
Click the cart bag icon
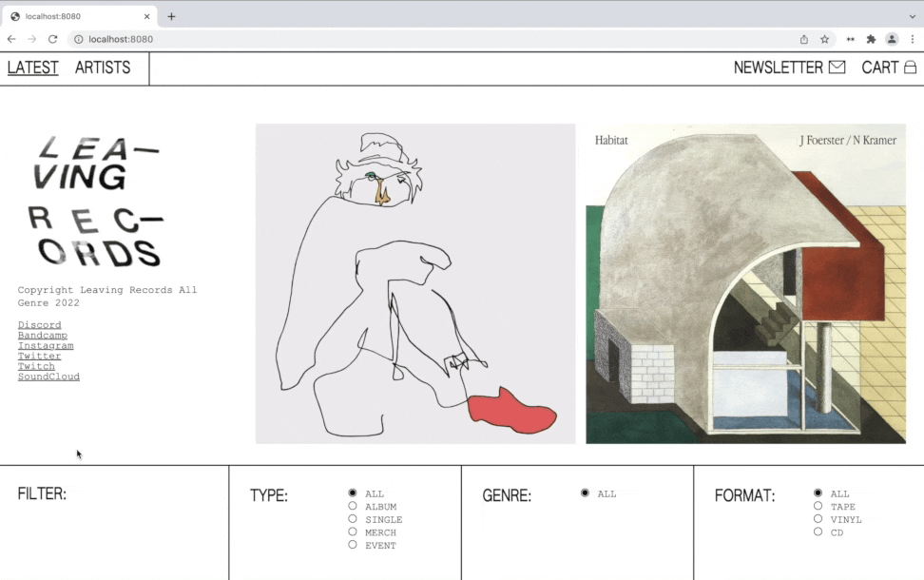point(910,68)
